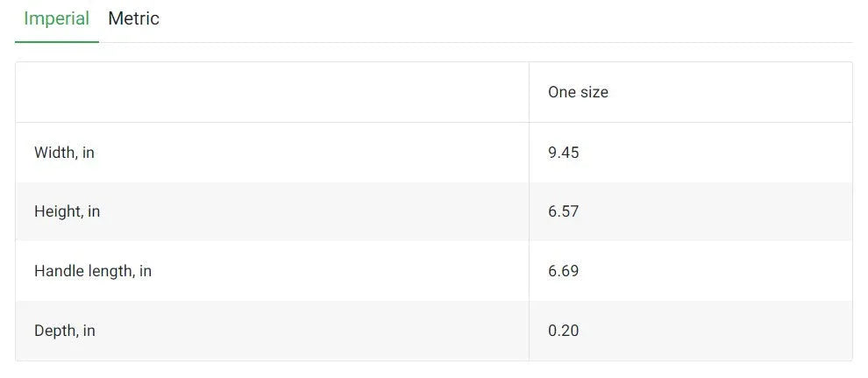Click the word "Handle" in the table
This screenshot has height=378, width=868.
coord(60,271)
